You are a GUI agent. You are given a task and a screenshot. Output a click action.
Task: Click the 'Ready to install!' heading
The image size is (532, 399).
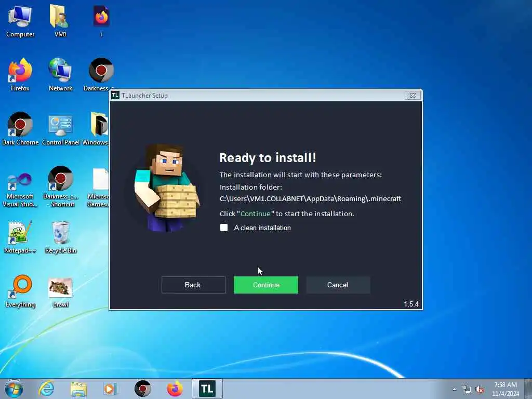click(268, 158)
